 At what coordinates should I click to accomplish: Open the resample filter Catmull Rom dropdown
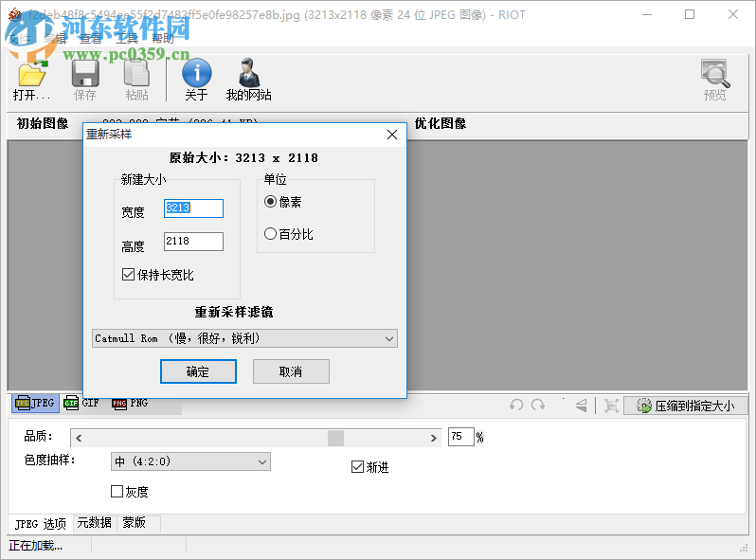click(245, 338)
